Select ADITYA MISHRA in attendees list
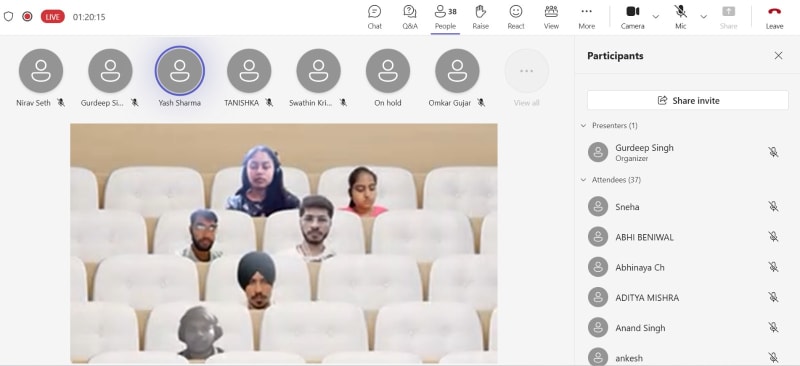The height and width of the screenshot is (366, 800). [x=688, y=298]
